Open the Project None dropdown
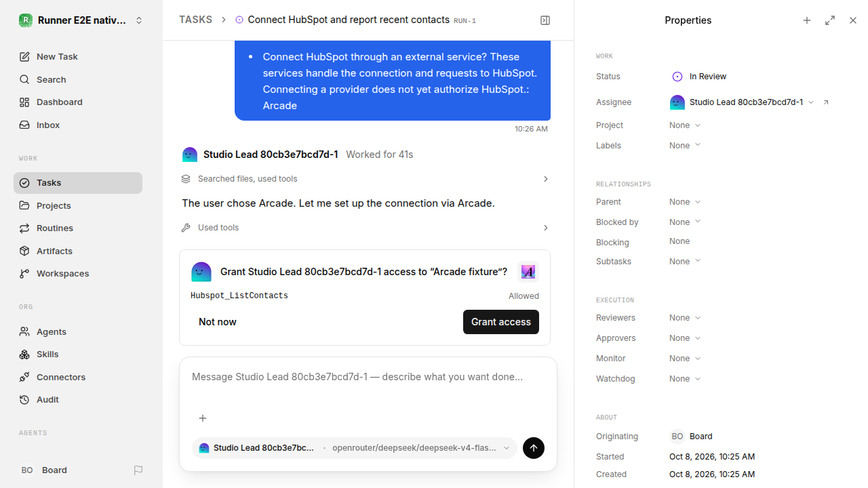 685,125
